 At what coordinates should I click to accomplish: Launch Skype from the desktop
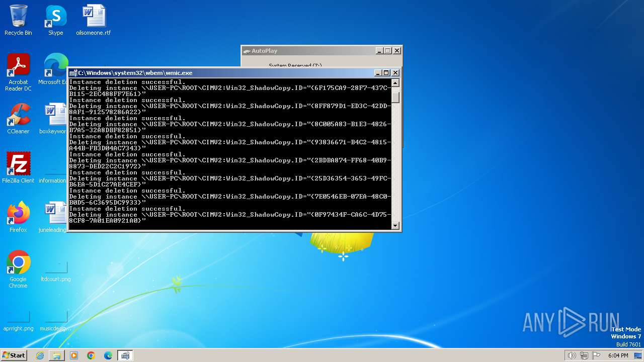click(x=56, y=21)
